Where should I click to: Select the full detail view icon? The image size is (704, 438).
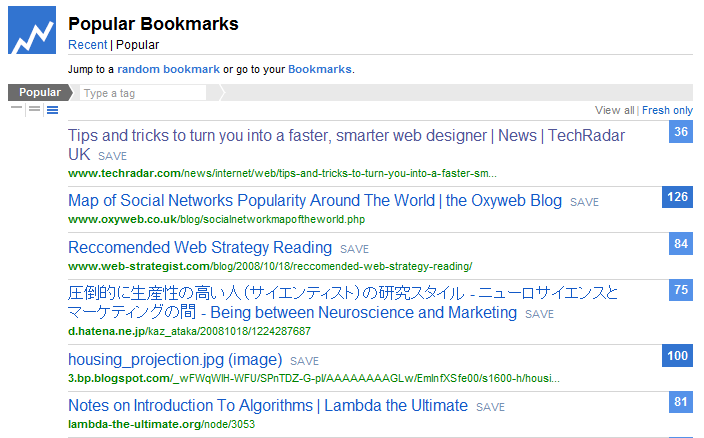click(53, 110)
